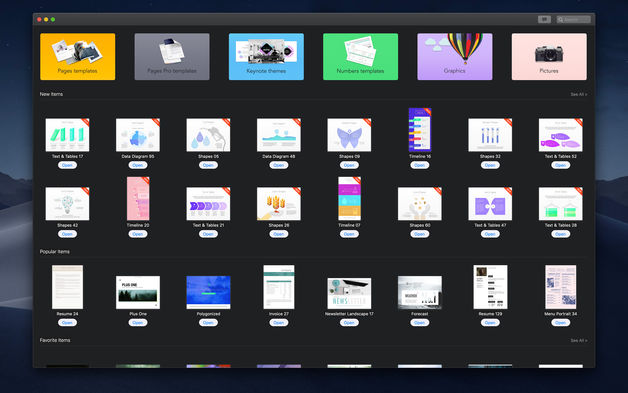Click Open under Timeline 20
Screen dimensions: 628x393
click(138, 234)
